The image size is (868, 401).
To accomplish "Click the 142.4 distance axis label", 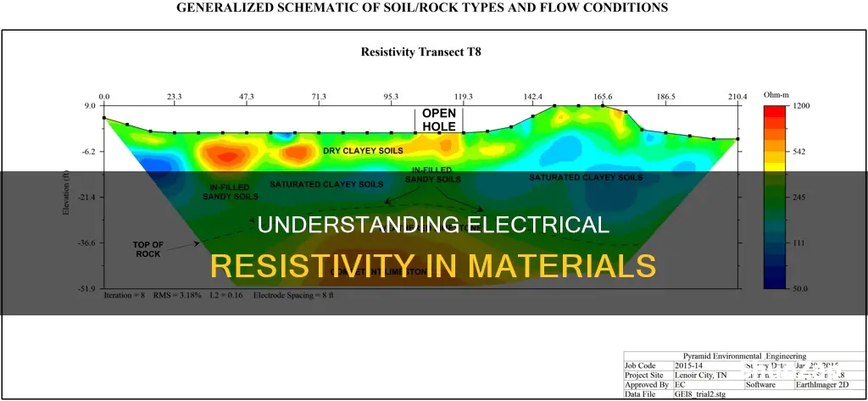I will (532, 97).
